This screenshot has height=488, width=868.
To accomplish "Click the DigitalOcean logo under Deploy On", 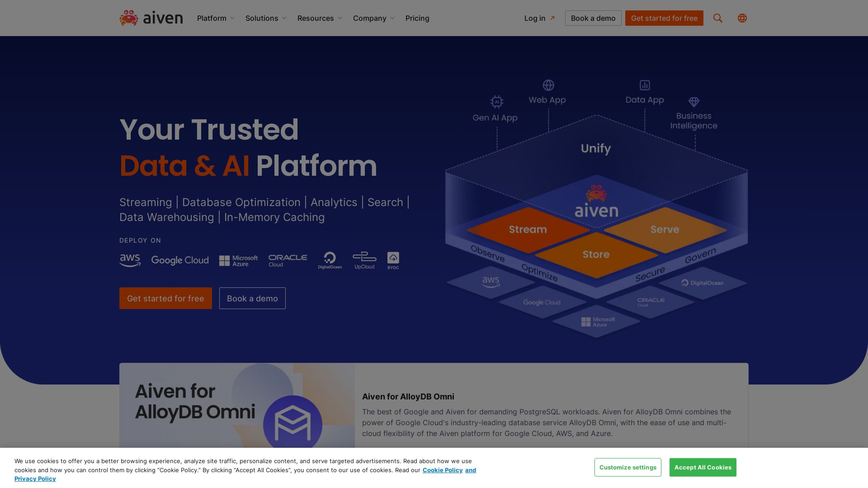I will tap(330, 260).
